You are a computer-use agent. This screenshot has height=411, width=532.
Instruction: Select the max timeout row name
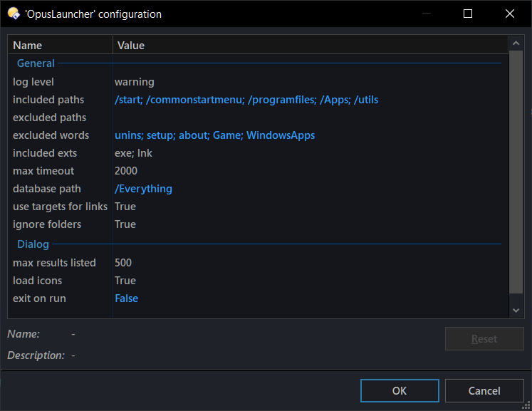pyautogui.click(x=43, y=171)
